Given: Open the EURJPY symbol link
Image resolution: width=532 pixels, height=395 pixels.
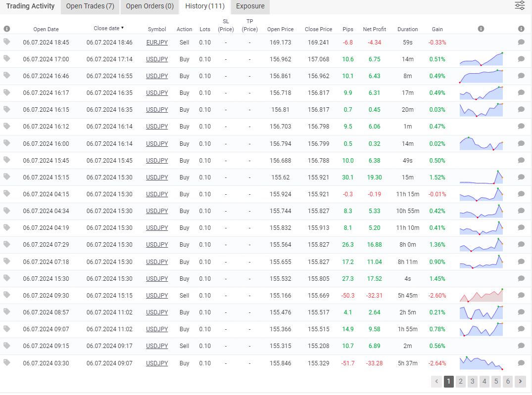Looking at the screenshot, I should coord(157,43).
